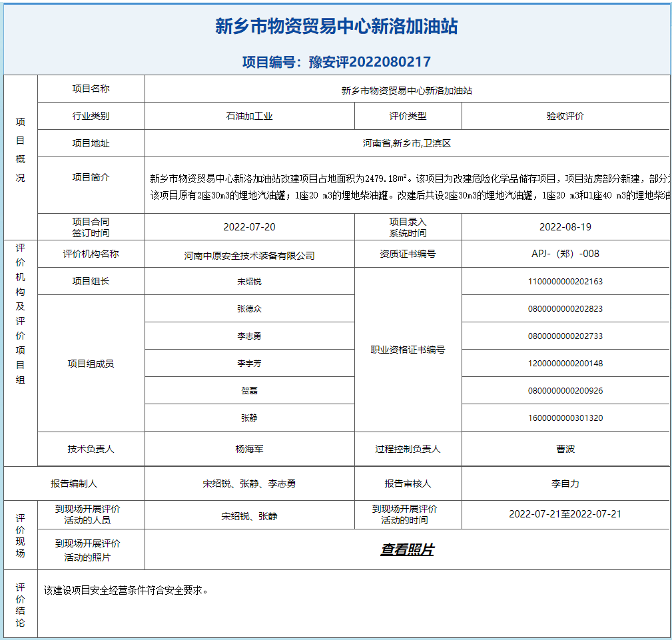Click technical lead name 杨海军
The height and width of the screenshot is (640, 672).
(x=250, y=449)
